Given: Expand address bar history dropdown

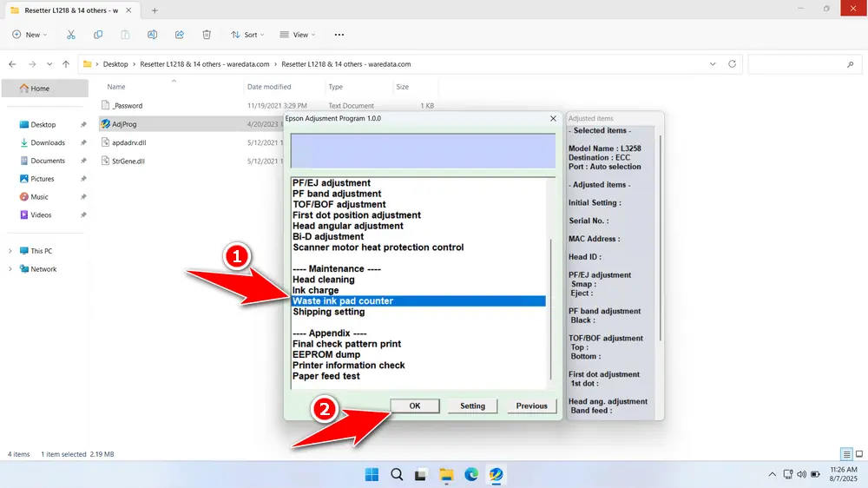Looking at the screenshot, I should pos(713,64).
